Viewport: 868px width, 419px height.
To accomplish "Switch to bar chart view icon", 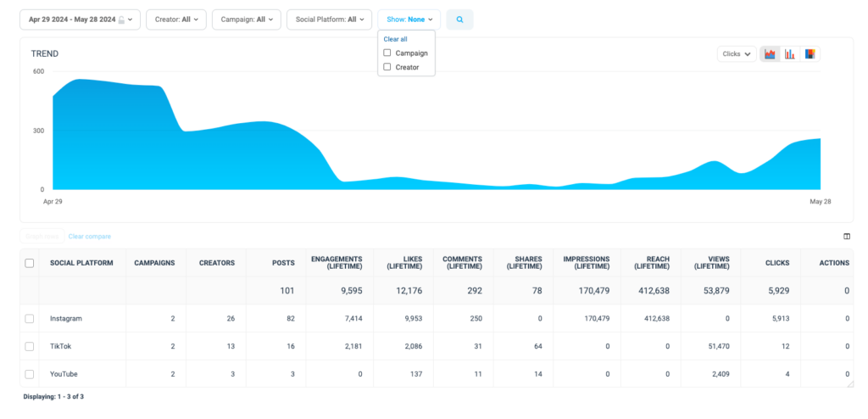I will pos(789,53).
